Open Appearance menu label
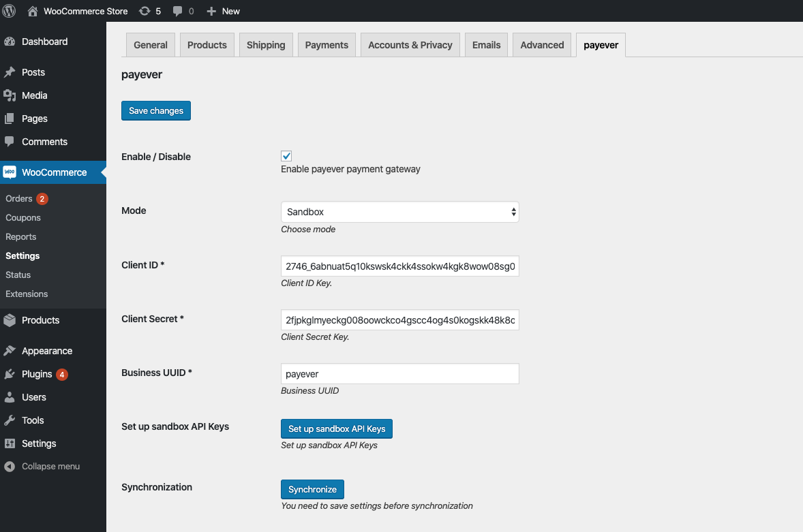The height and width of the screenshot is (532, 803). (x=47, y=351)
